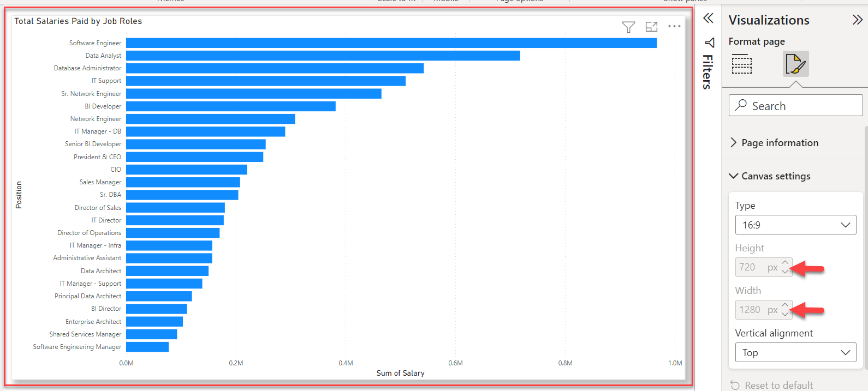
Task: Click the 'Enterprise Architect' category label
Action: [x=93, y=322]
